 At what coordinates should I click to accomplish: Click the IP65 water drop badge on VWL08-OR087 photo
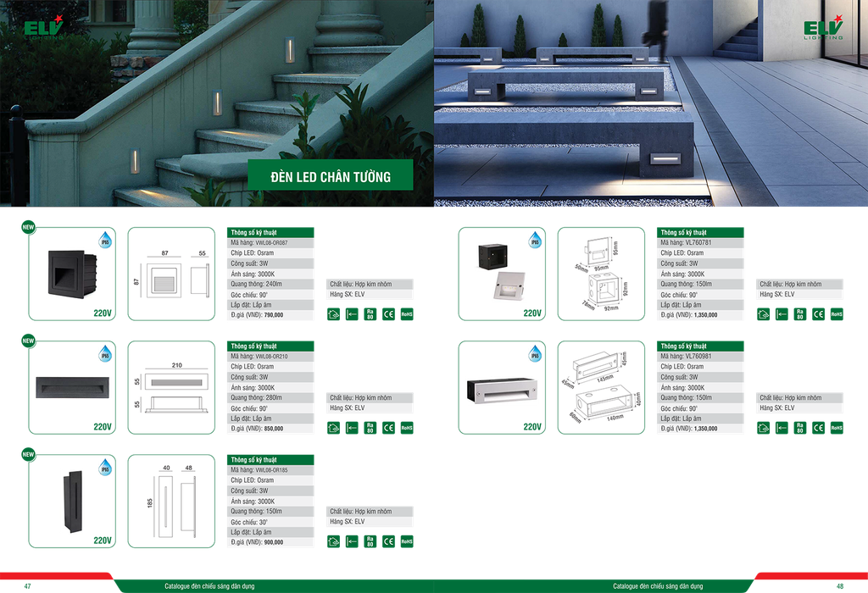tap(106, 241)
